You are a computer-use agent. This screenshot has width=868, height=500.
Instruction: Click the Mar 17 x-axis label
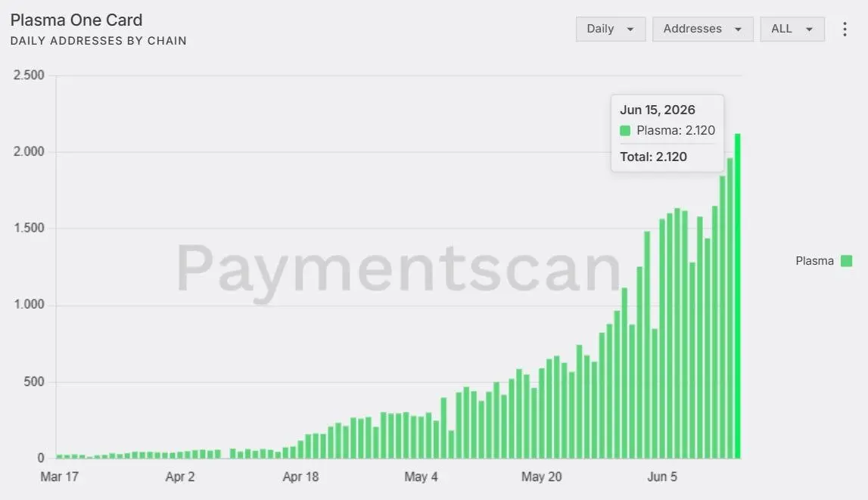(59, 477)
